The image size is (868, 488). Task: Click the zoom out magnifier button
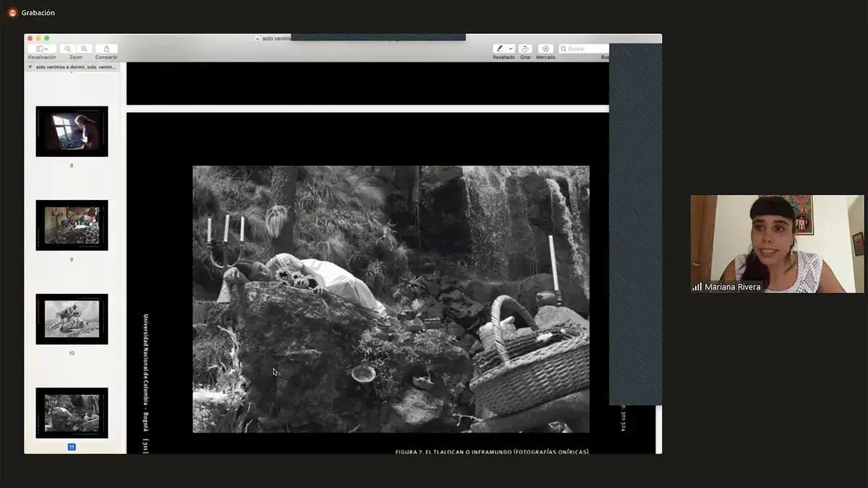68,49
